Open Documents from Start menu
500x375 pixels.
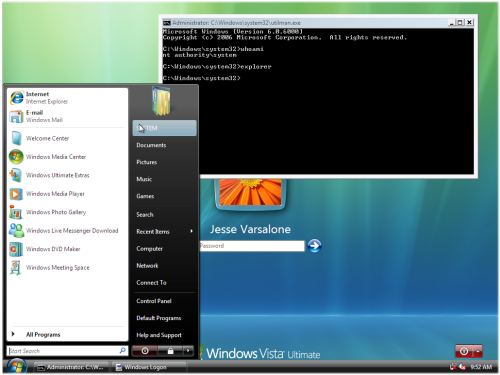(151, 145)
